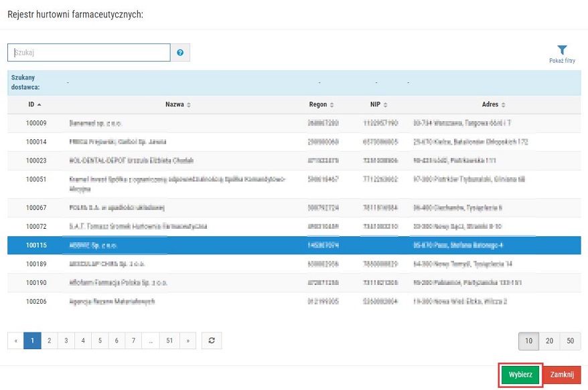Go to page 5 in pagination
Image resolution: width=588 pixels, height=390 pixels.
tap(100, 340)
